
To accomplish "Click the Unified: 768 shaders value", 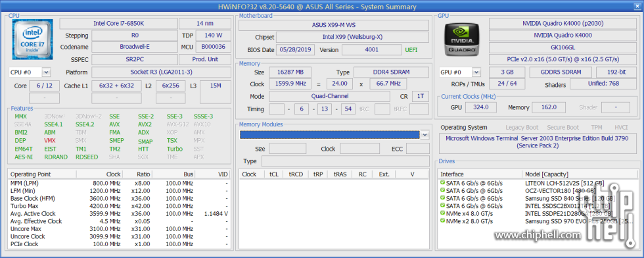I will point(603,84).
